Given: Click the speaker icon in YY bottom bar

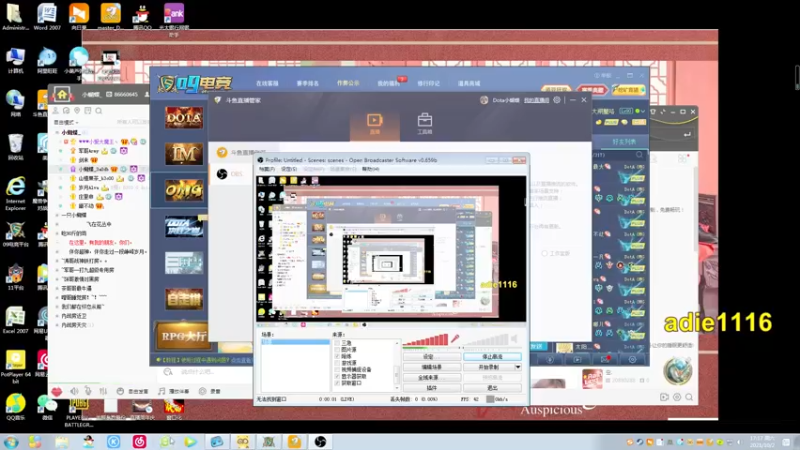Looking at the screenshot, I should (74, 391).
